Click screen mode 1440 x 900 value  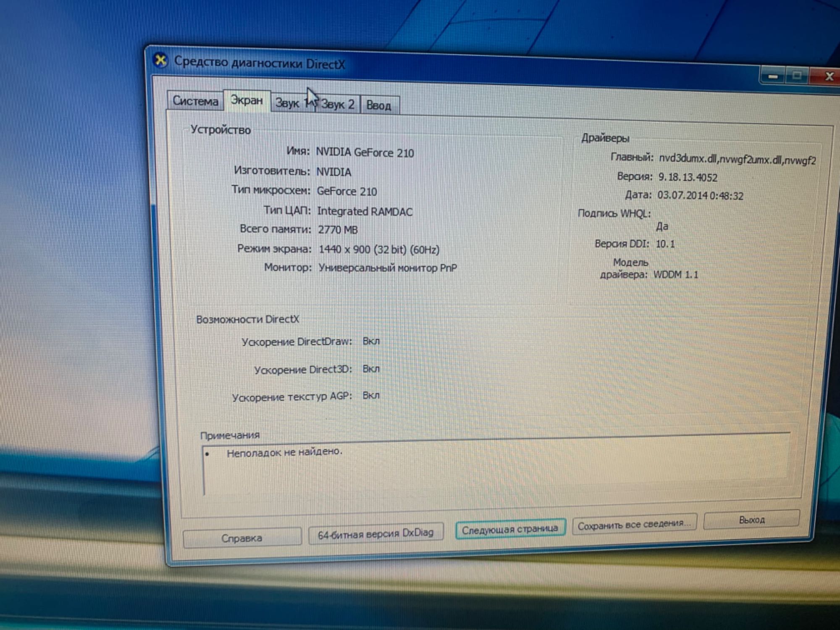point(379,249)
